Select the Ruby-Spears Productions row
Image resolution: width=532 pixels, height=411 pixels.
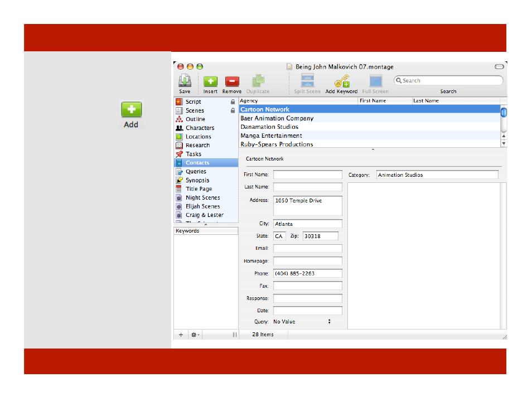(x=370, y=144)
